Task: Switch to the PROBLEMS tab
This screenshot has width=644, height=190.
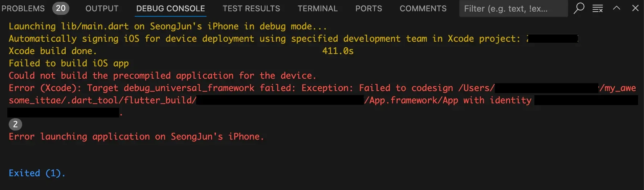Action: point(23,8)
